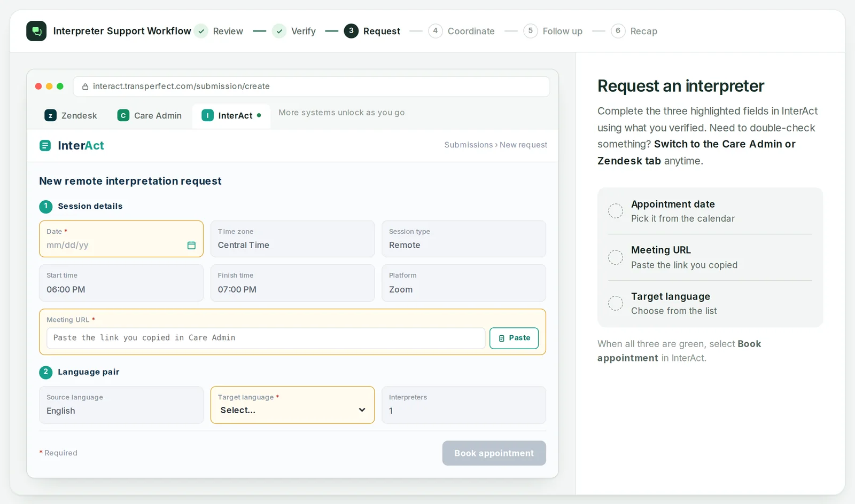The width and height of the screenshot is (855, 504).
Task: Click the Recap step label
Action: (x=644, y=31)
